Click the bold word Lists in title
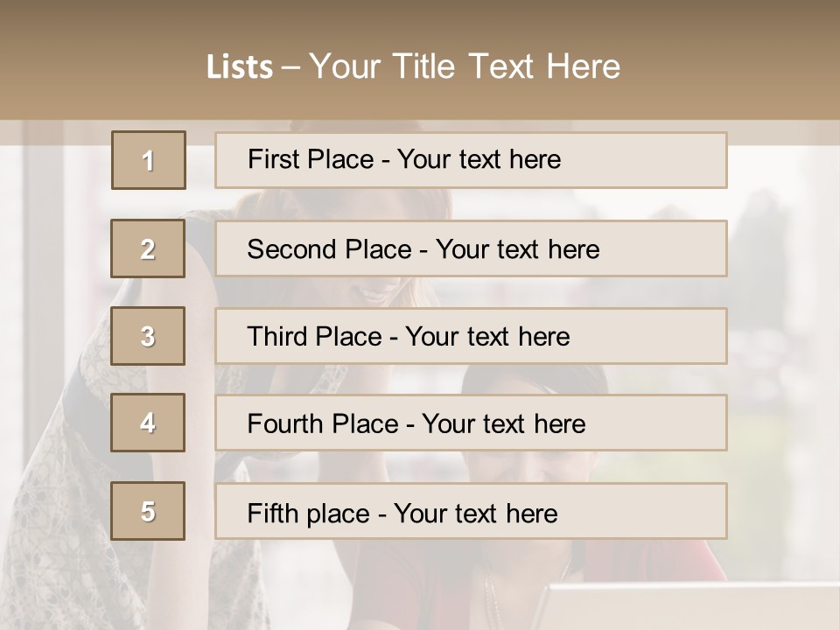This screenshot has height=630, width=840. pos(240,67)
